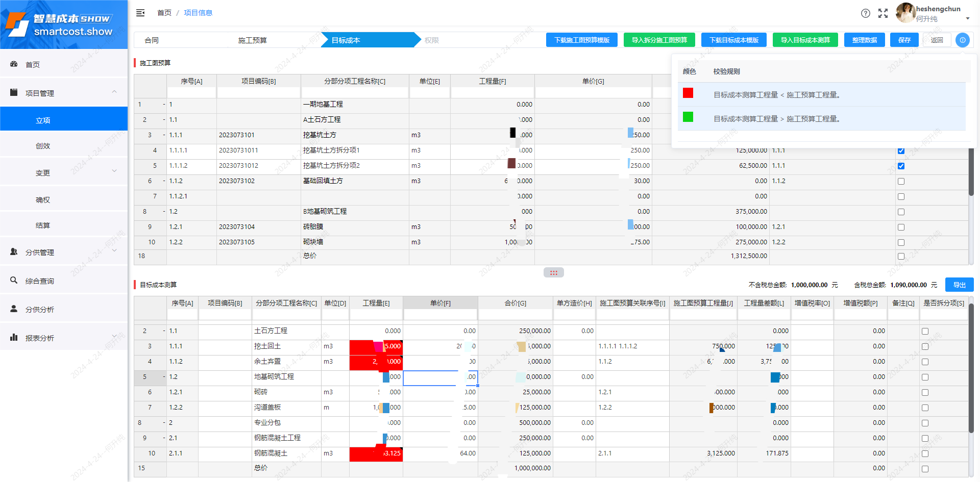Enter fullscreen via the expand arrows icon
Screen dimensions: 980x482
pos(884,13)
